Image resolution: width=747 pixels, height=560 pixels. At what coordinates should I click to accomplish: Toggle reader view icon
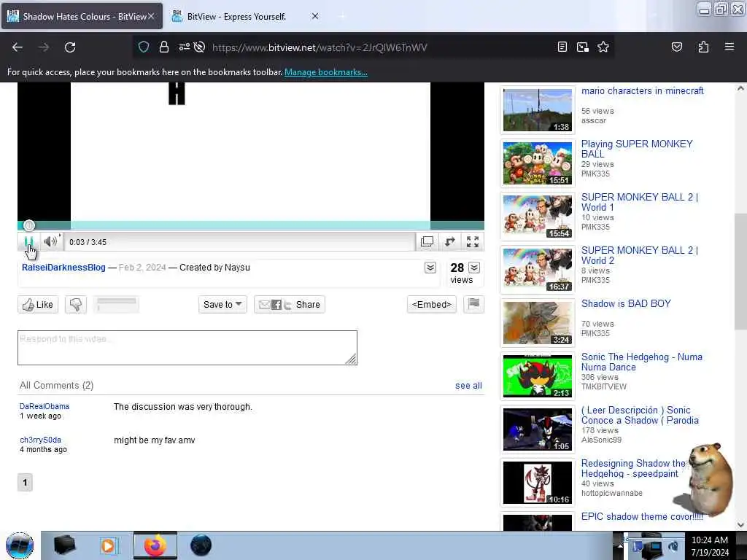pyautogui.click(x=562, y=47)
